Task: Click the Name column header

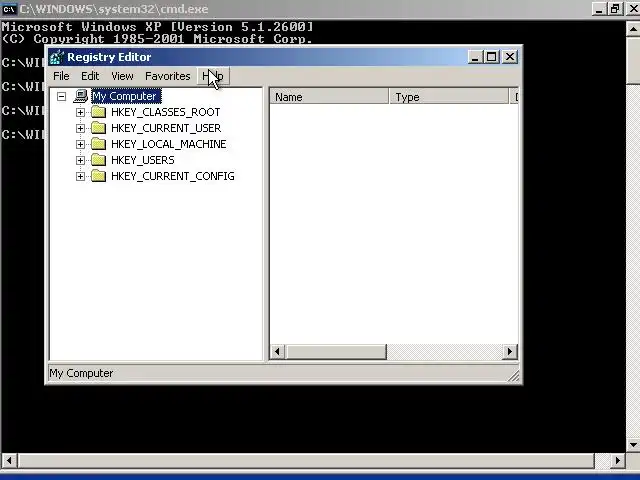Action: point(329,97)
